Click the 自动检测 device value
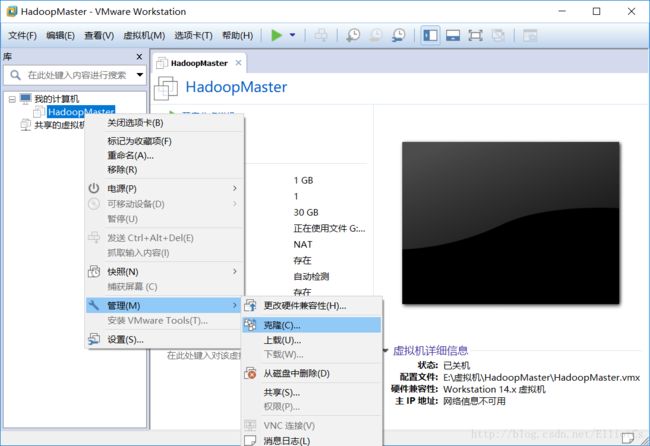Viewport: 650px width, 446px height. pyautogui.click(x=311, y=276)
